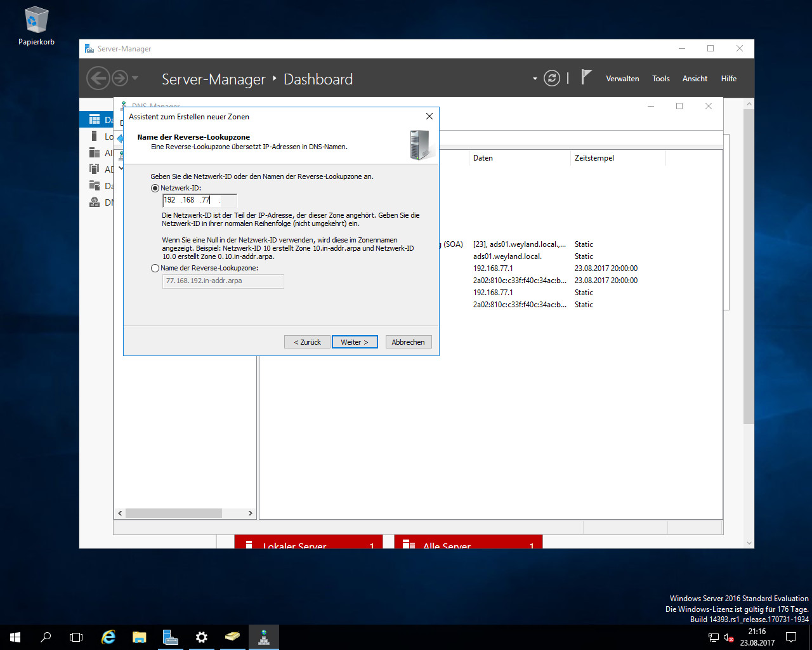Click the horizontal scrollbar in tree pane

pyautogui.click(x=173, y=513)
